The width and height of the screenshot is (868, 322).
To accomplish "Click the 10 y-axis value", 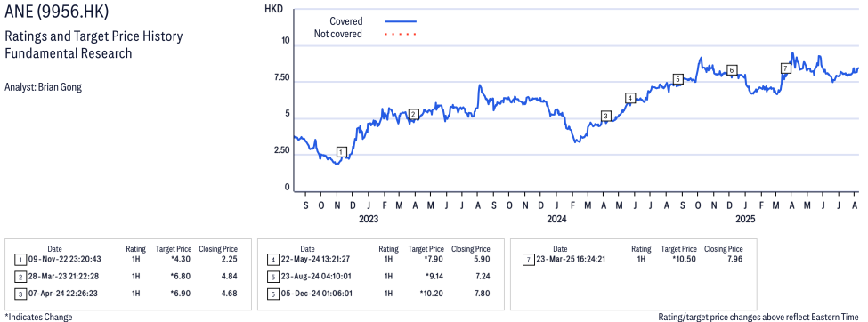I will [286, 40].
